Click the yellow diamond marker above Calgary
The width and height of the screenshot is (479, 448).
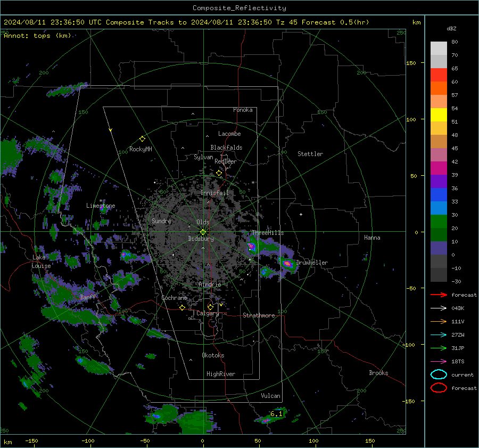210,307
